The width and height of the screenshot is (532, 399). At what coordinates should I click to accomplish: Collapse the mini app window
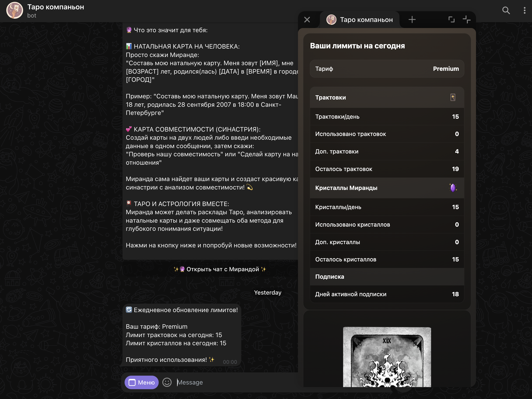pos(466,19)
